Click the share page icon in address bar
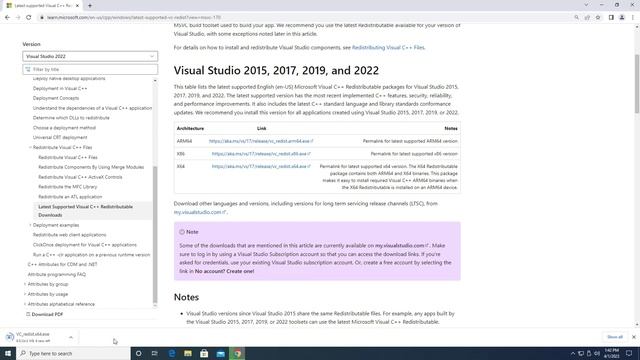 tap(587, 18)
